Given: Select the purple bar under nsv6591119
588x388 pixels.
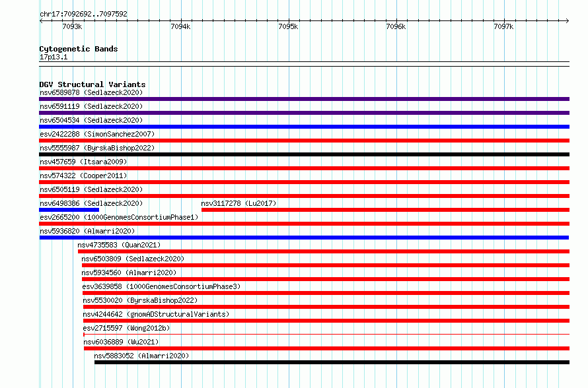Looking at the screenshot, I should (x=304, y=113).
